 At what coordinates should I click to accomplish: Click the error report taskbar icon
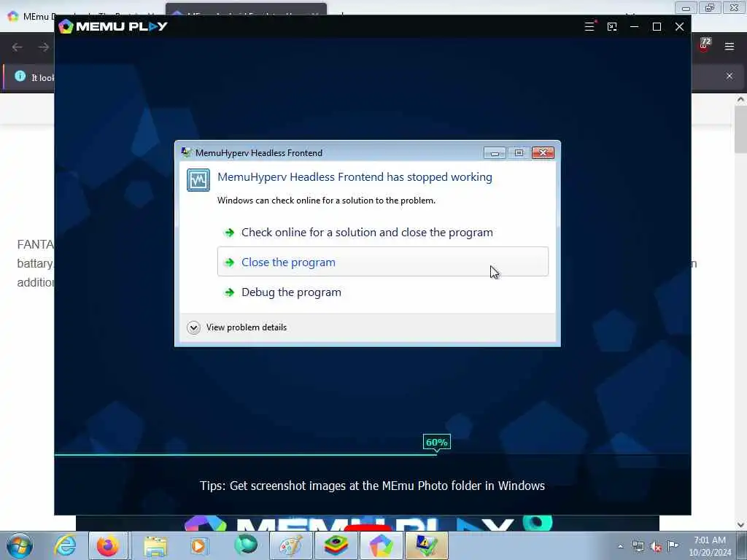point(426,545)
